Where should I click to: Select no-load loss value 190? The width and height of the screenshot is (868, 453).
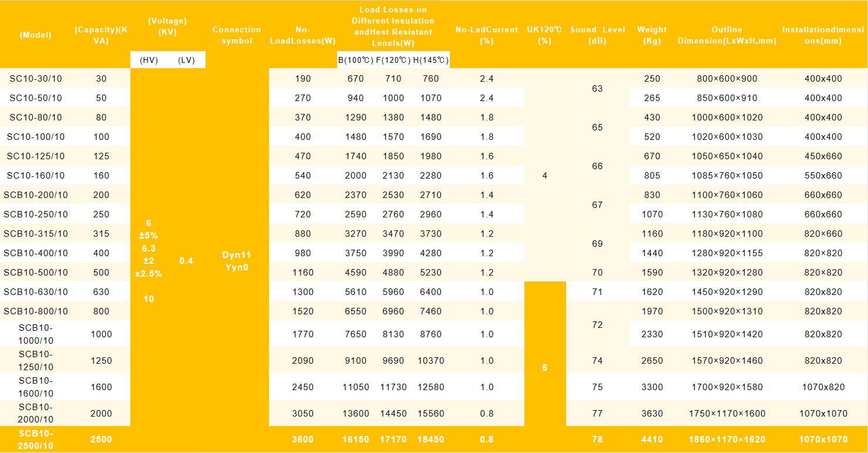[x=302, y=79]
